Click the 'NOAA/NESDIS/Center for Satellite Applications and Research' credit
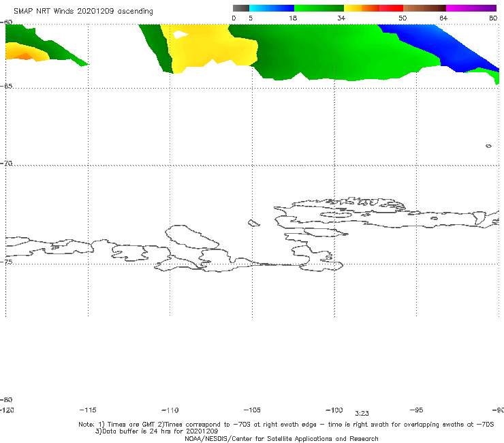The width and height of the screenshot is (504, 443). pos(281,439)
